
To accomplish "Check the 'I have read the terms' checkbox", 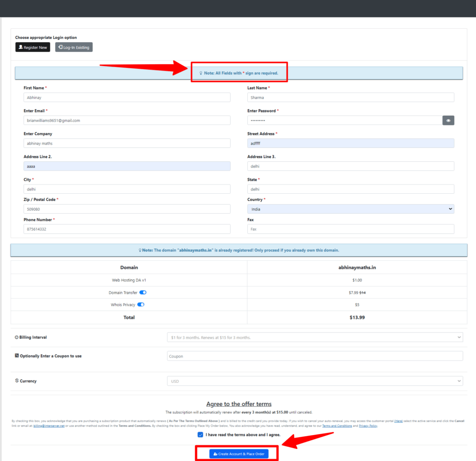I will click(200, 435).
